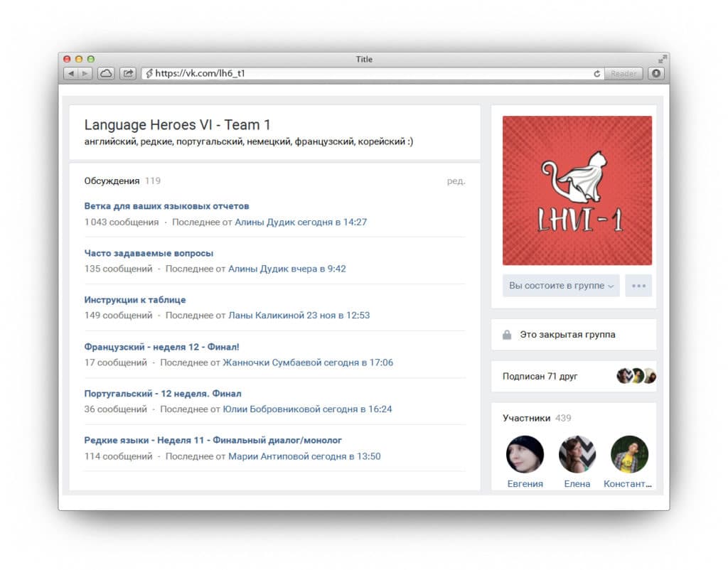Focus the address bar with vk.com/lh6_t1

(374, 73)
